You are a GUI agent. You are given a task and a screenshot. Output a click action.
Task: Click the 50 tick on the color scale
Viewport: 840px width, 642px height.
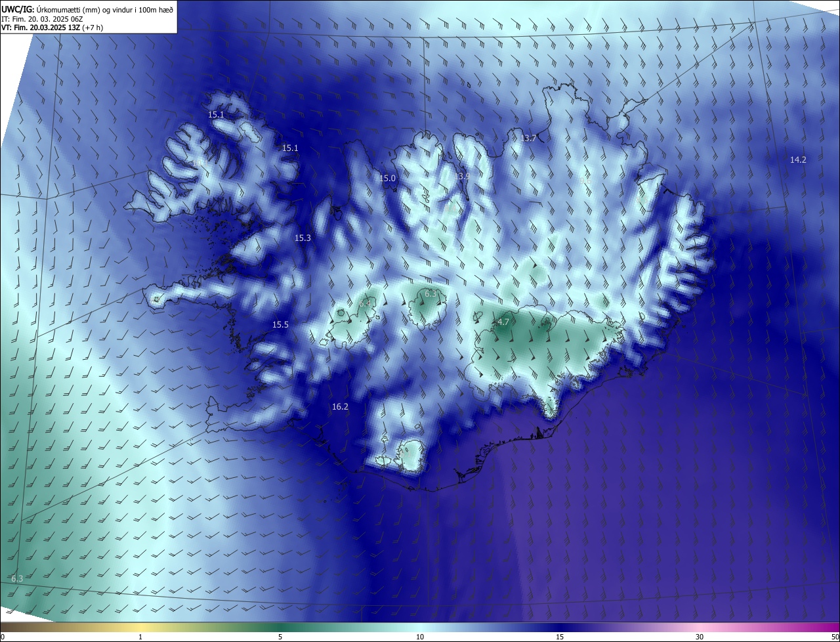pyautogui.click(x=835, y=637)
